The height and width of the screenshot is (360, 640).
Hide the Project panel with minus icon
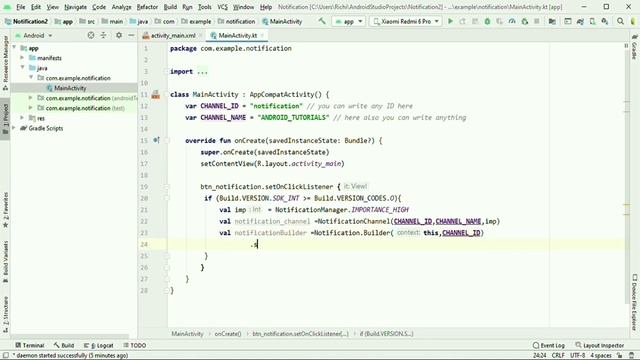coord(131,36)
